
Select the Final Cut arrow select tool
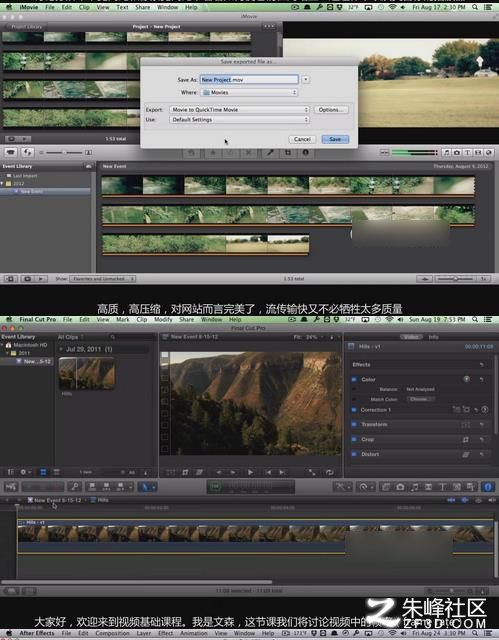coord(144,487)
